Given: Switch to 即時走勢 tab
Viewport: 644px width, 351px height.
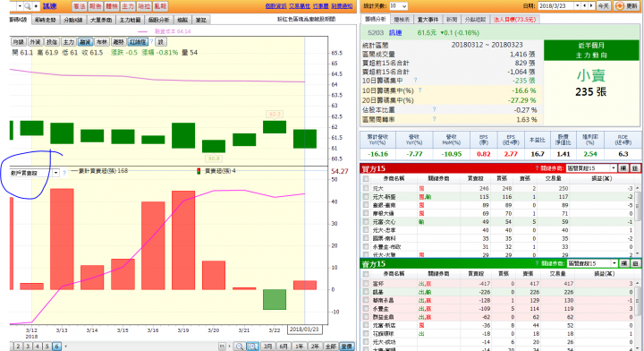Looking at the screenshot, I should pos(46,20).
